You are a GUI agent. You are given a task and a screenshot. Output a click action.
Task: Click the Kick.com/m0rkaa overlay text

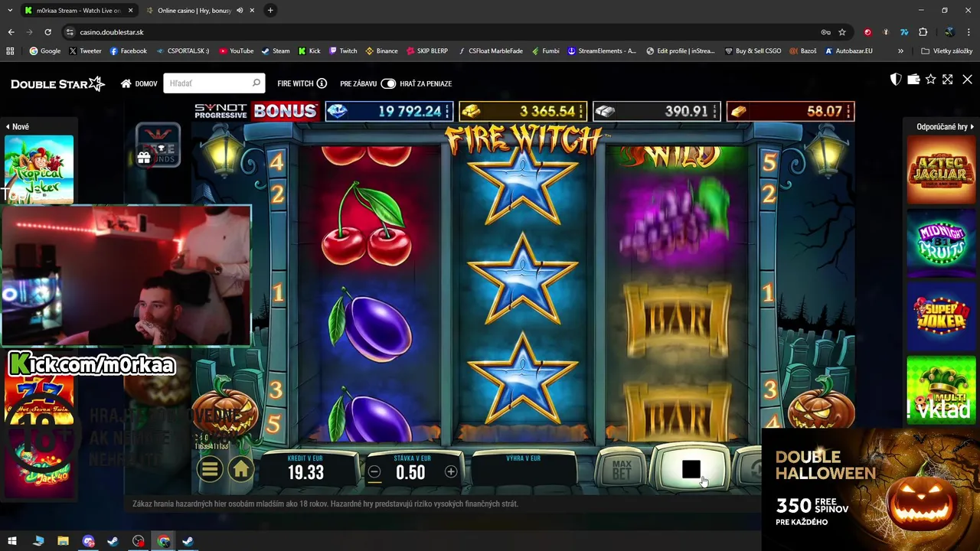(x=92, y=365)
